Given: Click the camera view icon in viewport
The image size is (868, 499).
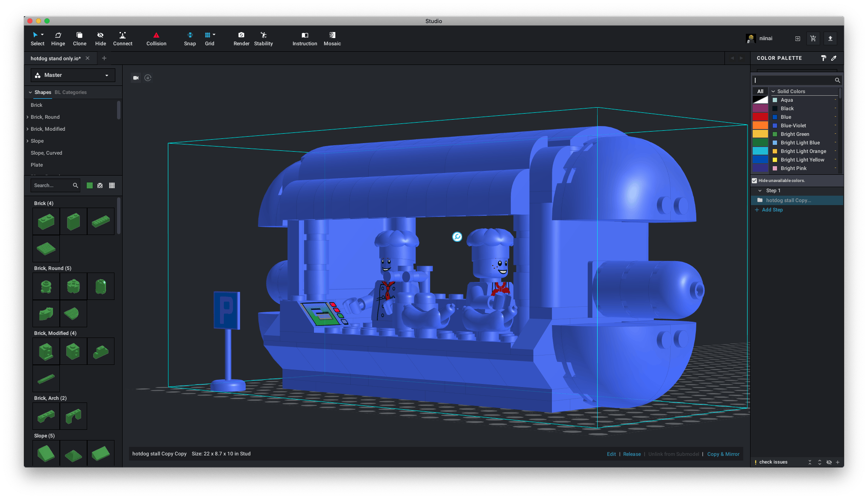Looking at the screenshot, I should click(136, 78).
